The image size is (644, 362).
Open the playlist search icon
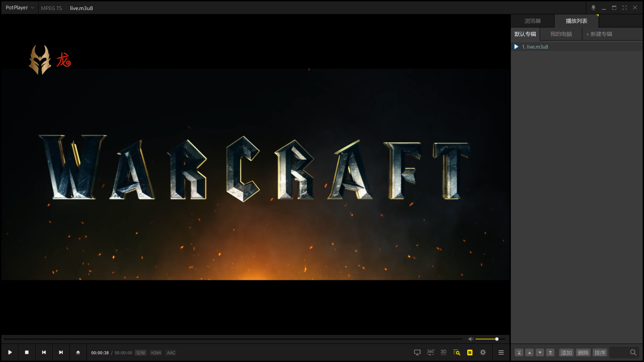[x=457, y=352]
